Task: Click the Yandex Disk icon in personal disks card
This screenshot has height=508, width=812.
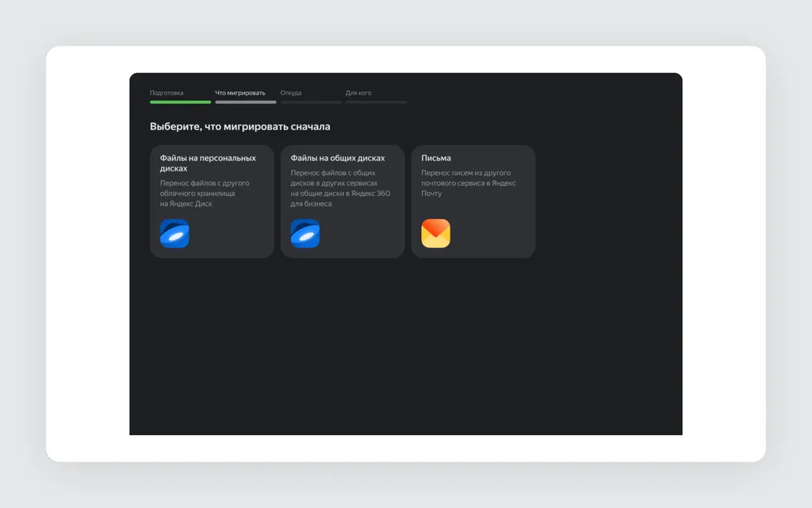Action: pyautogui.click(x=174, y=233)
